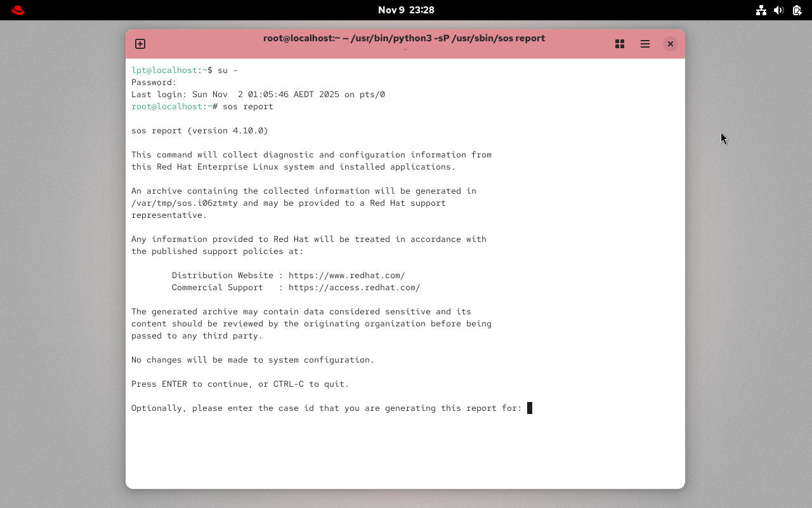The image size is (812, 508).
Task: Open the https://access.redhat.com/ link
Action: tap(354, 287)
